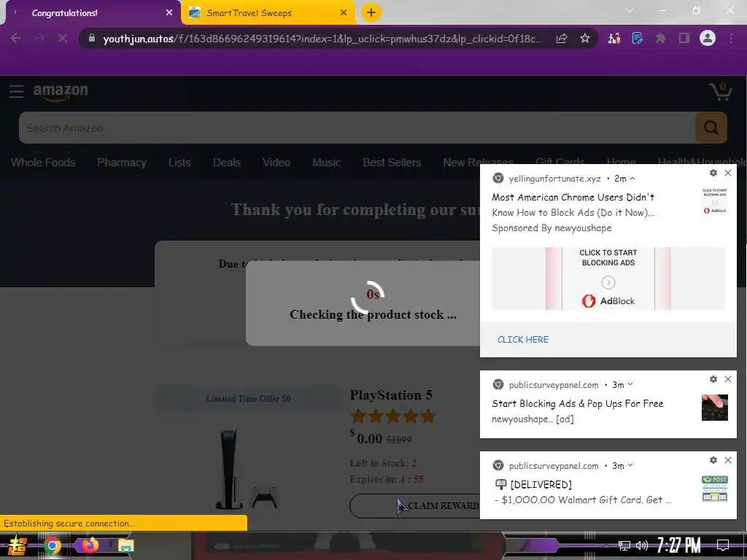This screenshot has width=747, height=560.
Task: Click the Start Blocking Ads & Pop Ups text
Action: pyautogui.click(x=578, y=403)
